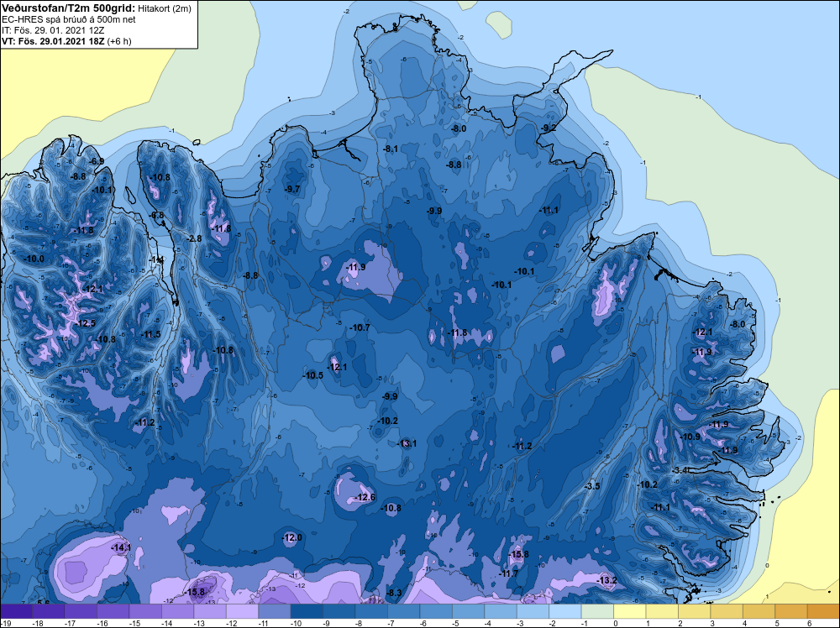Select the -3.4 temperature label

680,470
